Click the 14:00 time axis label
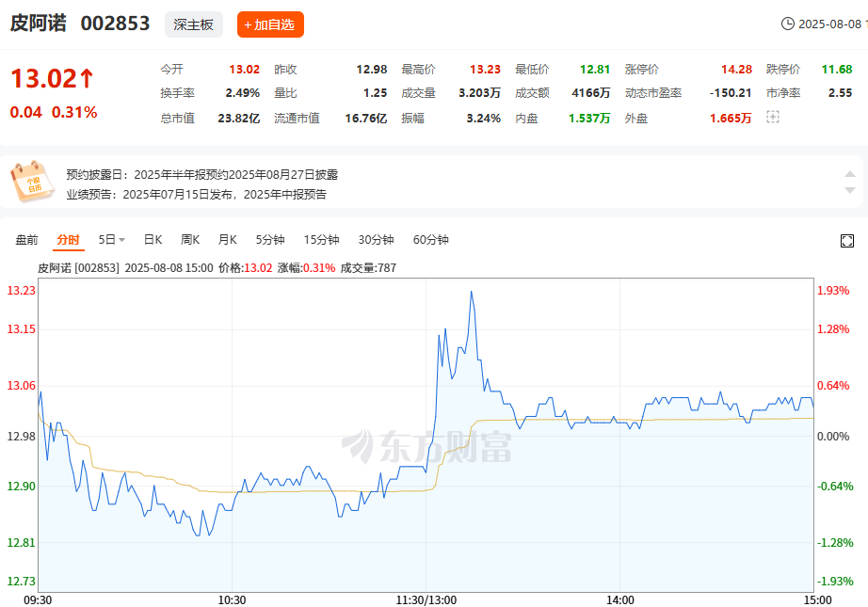Screen dimensions: 868x607 [620, 600]
